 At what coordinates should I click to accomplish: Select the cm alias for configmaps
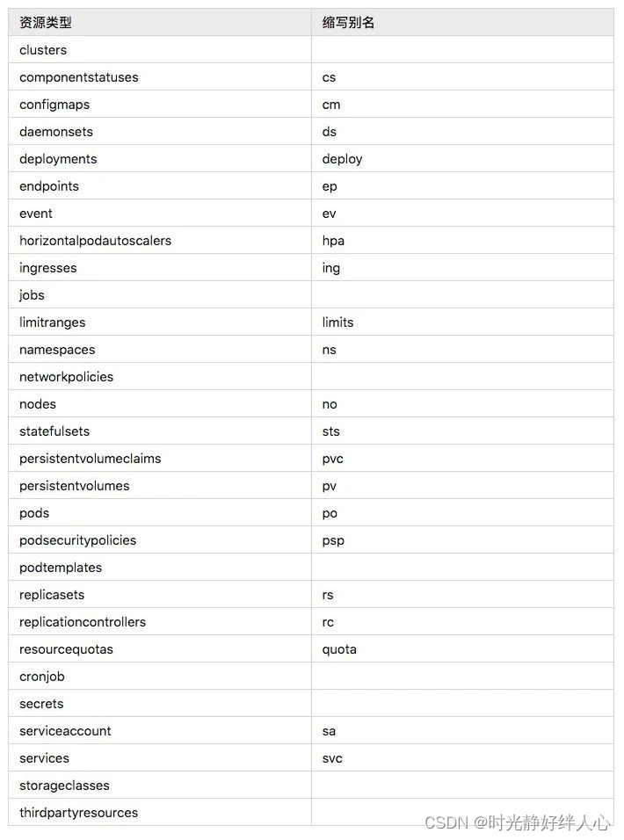(x=331, y=105)
